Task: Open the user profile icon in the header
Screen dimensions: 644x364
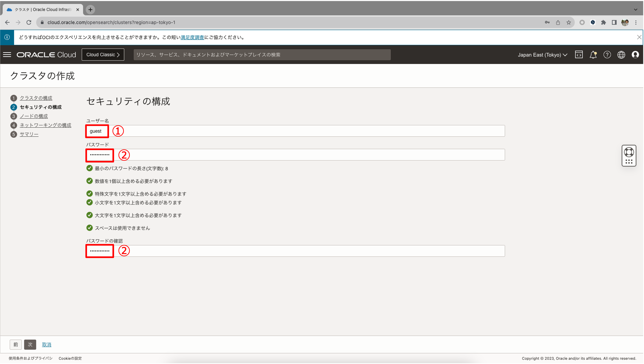Action: tap(635, 55)
